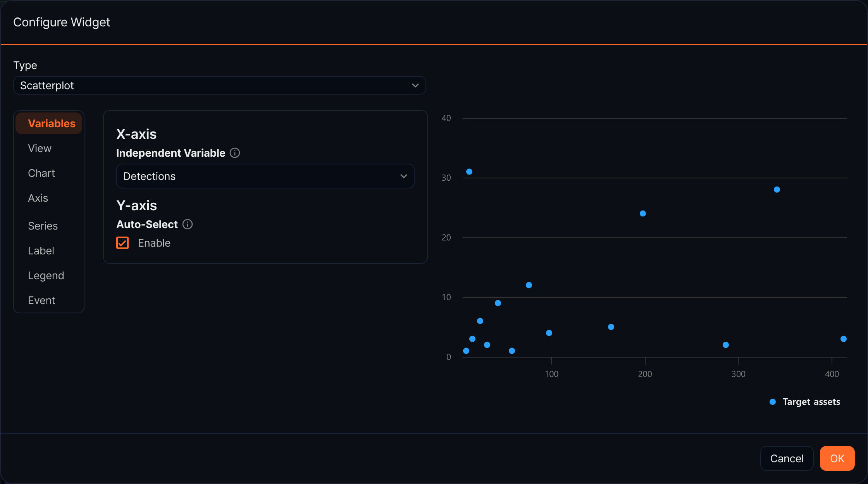The width and height of the screenshot is (868, 484).
Task: Click the X-axis section heading
Action: (136, 134)
